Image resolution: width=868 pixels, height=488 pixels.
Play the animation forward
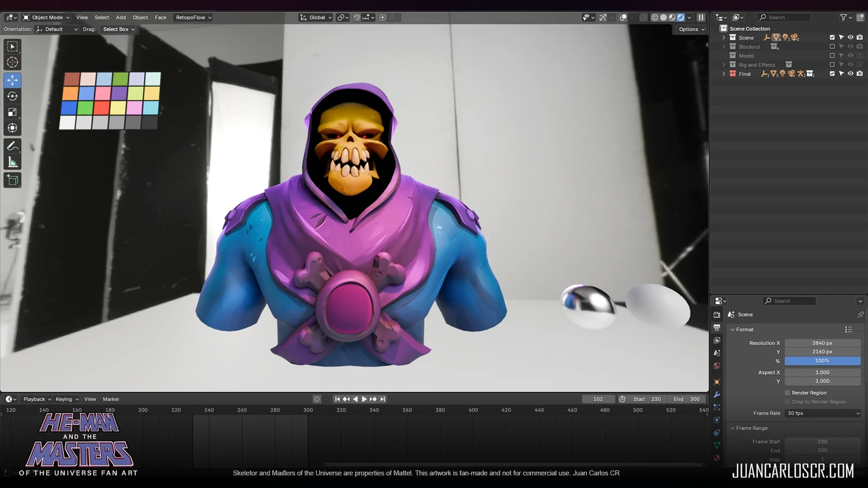(x=365, y=399)
